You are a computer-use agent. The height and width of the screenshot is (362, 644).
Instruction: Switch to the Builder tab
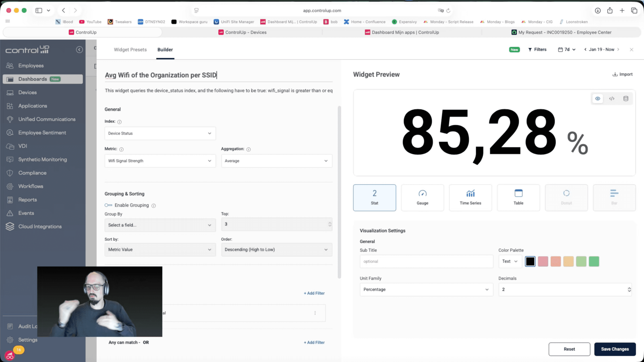165,50
